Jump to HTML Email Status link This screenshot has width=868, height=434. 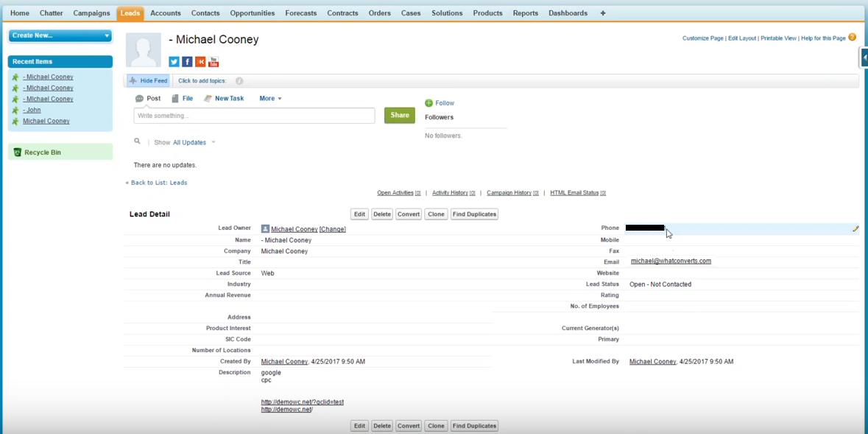(578, 193)
